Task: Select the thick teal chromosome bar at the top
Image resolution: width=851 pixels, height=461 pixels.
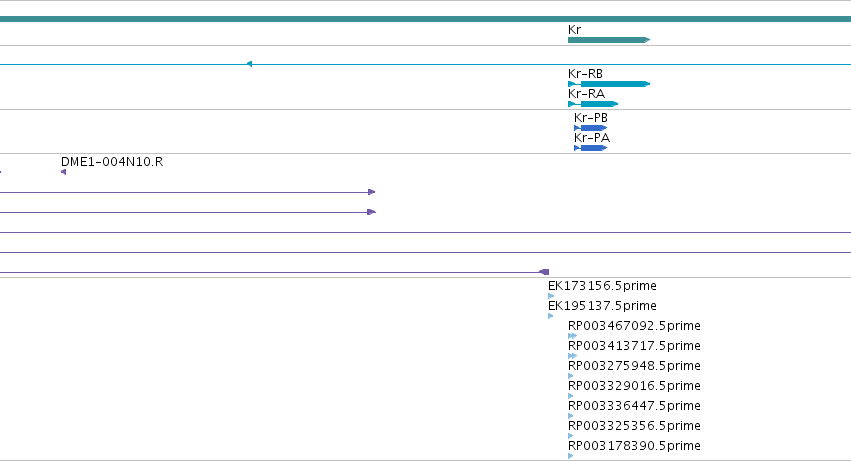Action: coord(426,19)
